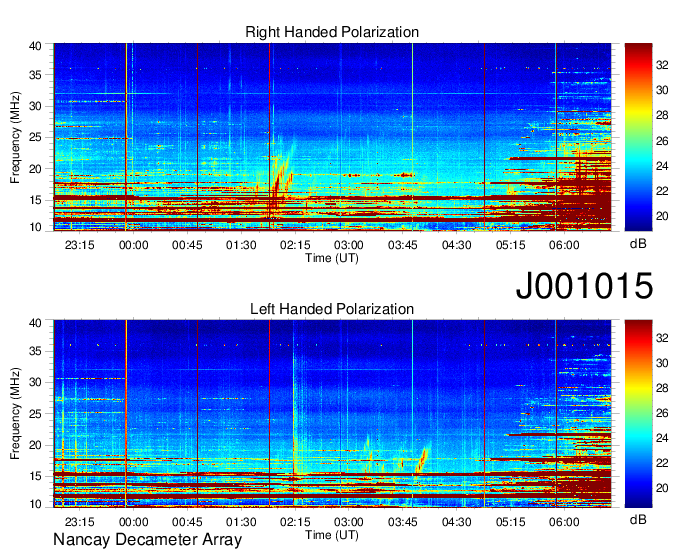Viewport: 680px width, 552px height.
Task: Click the 28 dB label on Right Handed colorbar
Action: tap(662, 115)
